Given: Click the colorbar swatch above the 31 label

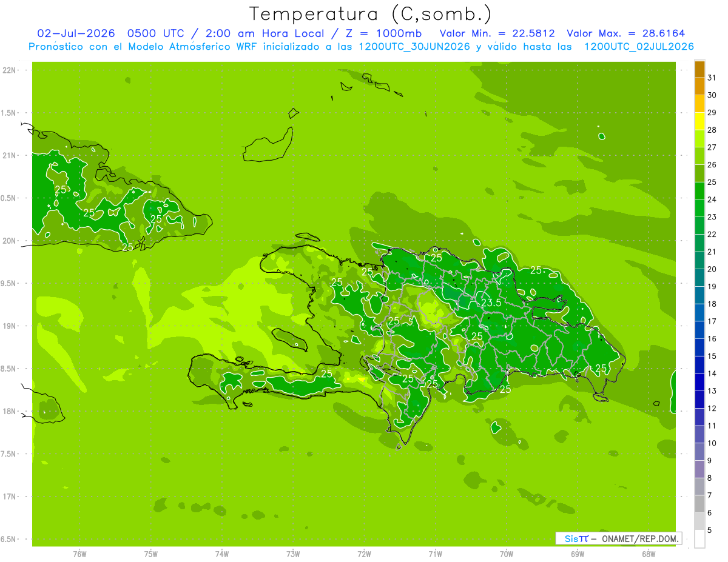Looking at the screenshot, I should click(x=699, y=69).
